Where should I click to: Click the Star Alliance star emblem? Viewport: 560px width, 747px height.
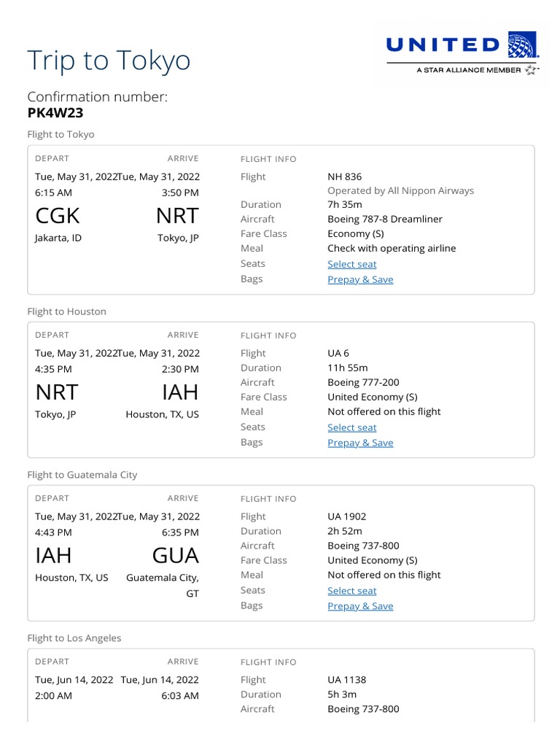point(530,70)
